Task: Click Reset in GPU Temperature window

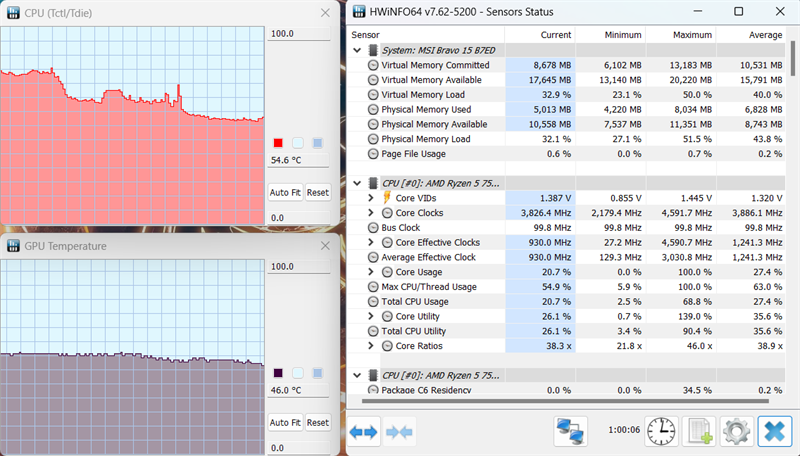Action: [318, 422]
